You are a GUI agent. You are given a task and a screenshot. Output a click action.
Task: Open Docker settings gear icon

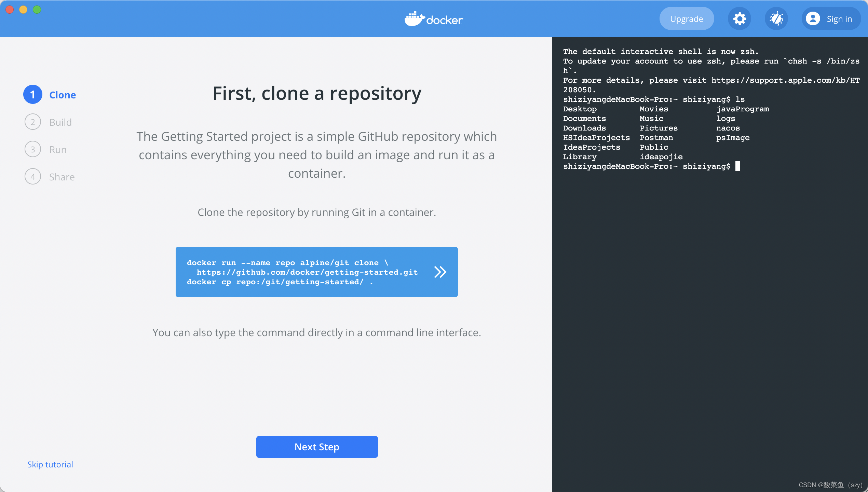coord(740,19)
